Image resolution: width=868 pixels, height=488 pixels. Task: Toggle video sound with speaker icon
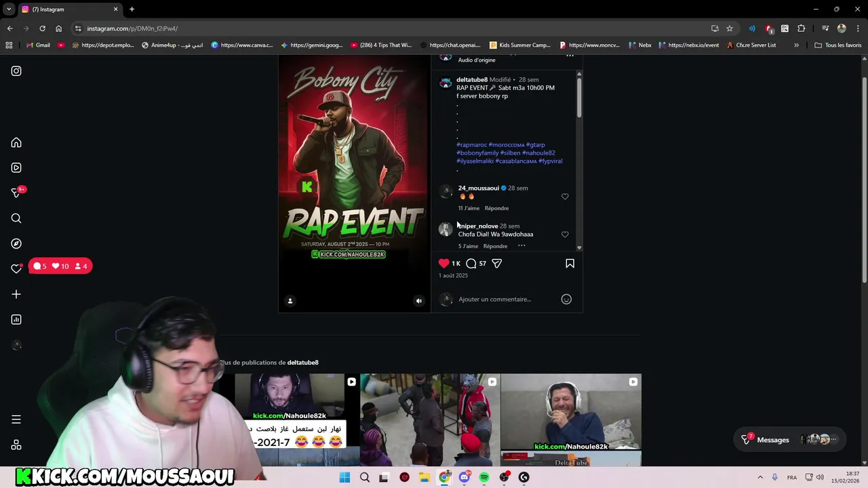tap(418, 301)
